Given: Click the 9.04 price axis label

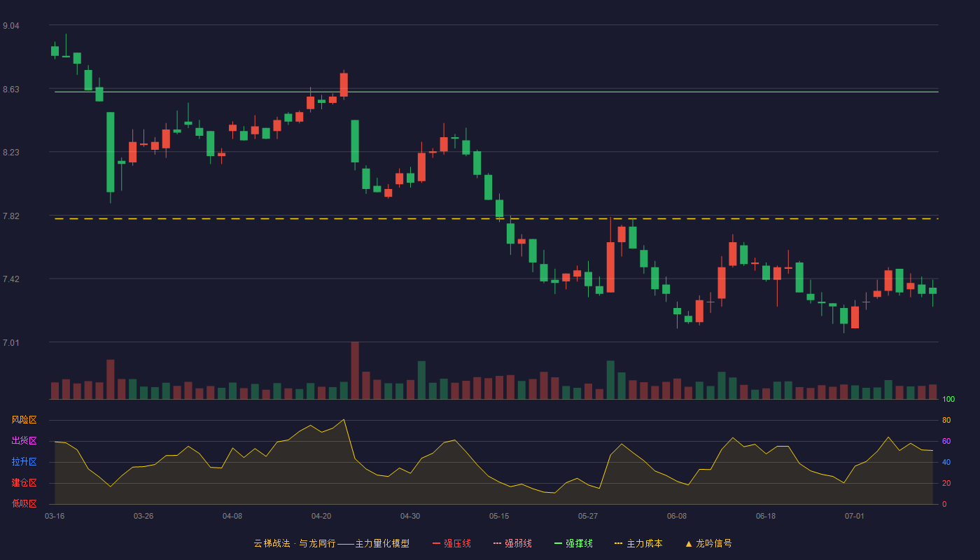Looking at the screenshot, I should (x=11, y=26).
